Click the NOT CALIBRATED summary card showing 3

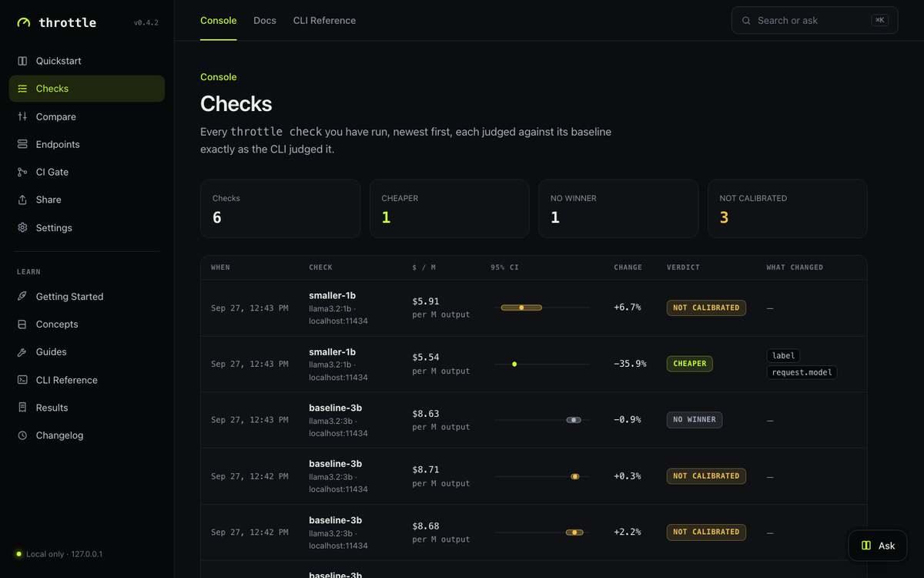[x=788, y=209]
